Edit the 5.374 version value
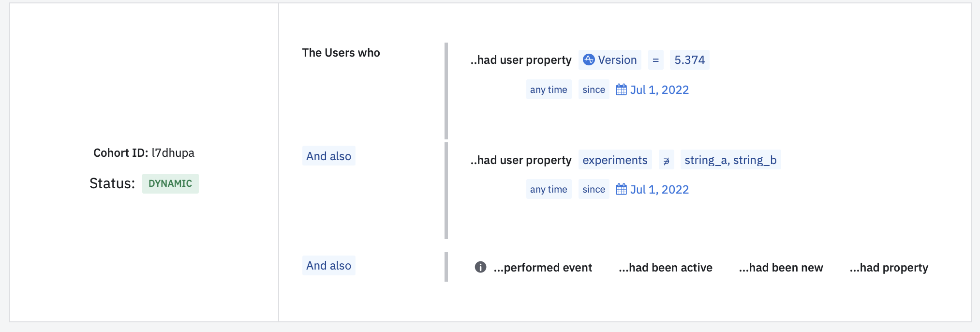 pyautogui.click(x=689, y=60)
